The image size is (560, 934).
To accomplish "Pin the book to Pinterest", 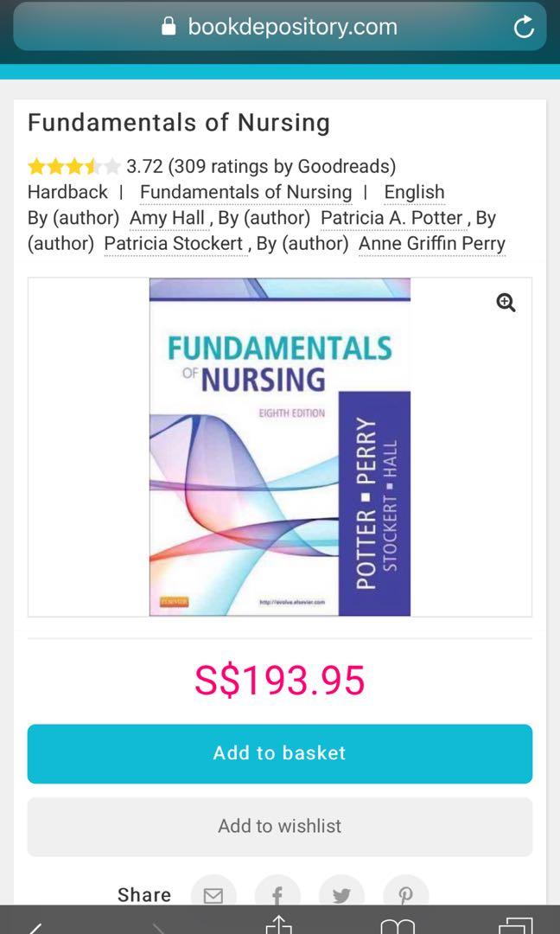I will 405,894.
